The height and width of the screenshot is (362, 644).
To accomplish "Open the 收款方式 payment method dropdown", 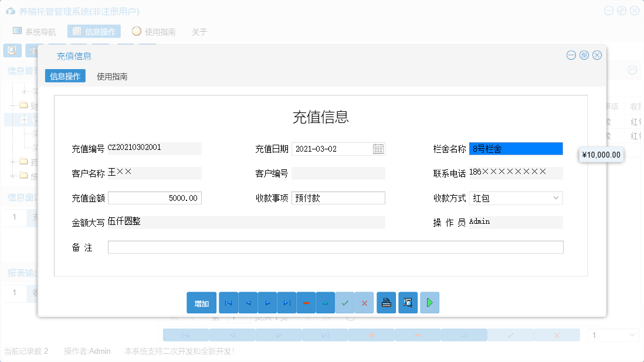I will point(556,198).
